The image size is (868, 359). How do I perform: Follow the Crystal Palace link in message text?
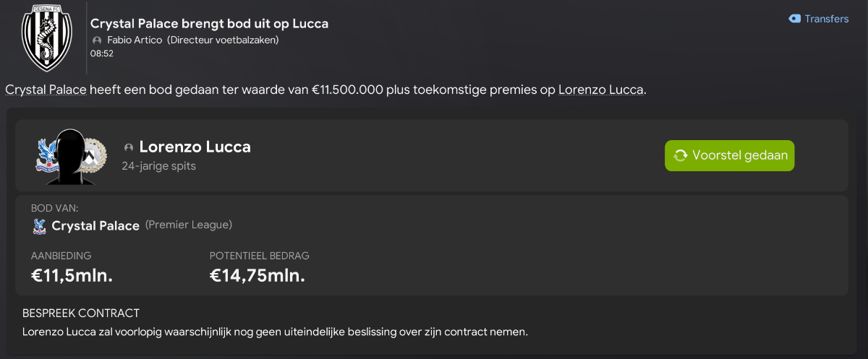46,90
